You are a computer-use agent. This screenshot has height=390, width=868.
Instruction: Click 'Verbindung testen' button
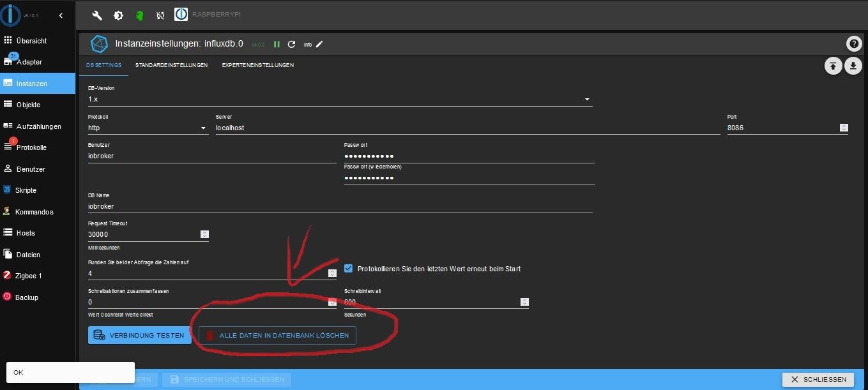coord(140,335)
